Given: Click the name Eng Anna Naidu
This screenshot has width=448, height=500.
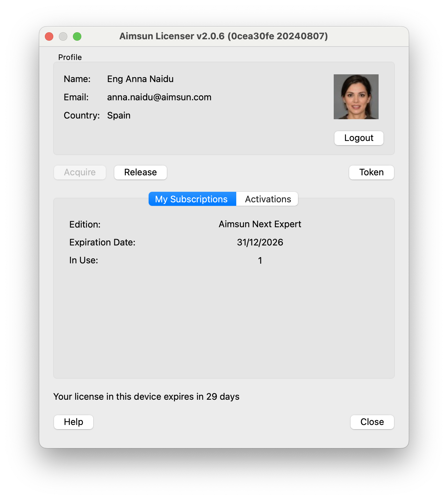Looking at the screenshot, I should click(x=140, y=79).
